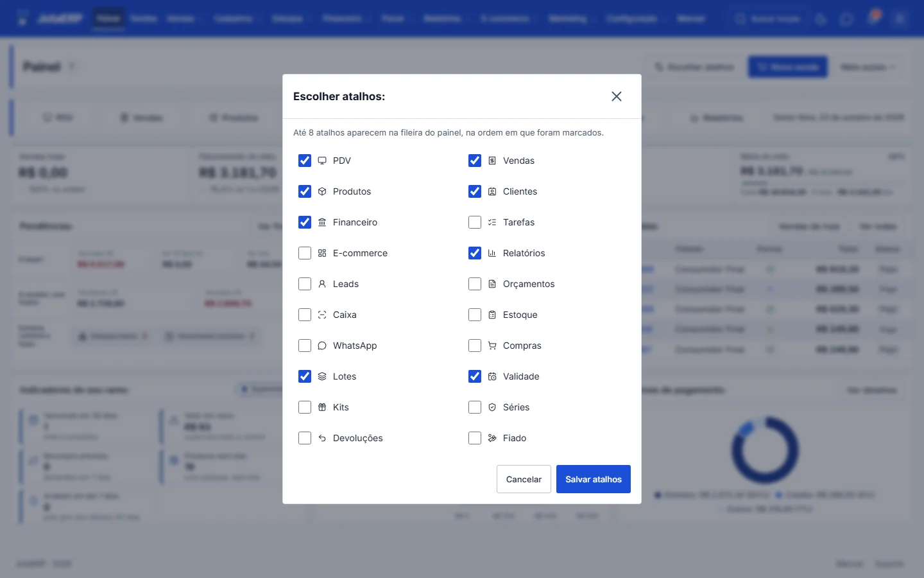Click the Cancelar button
Image resolution: width=924 pixels, height=578 pixels.
[x=524, y=479]
